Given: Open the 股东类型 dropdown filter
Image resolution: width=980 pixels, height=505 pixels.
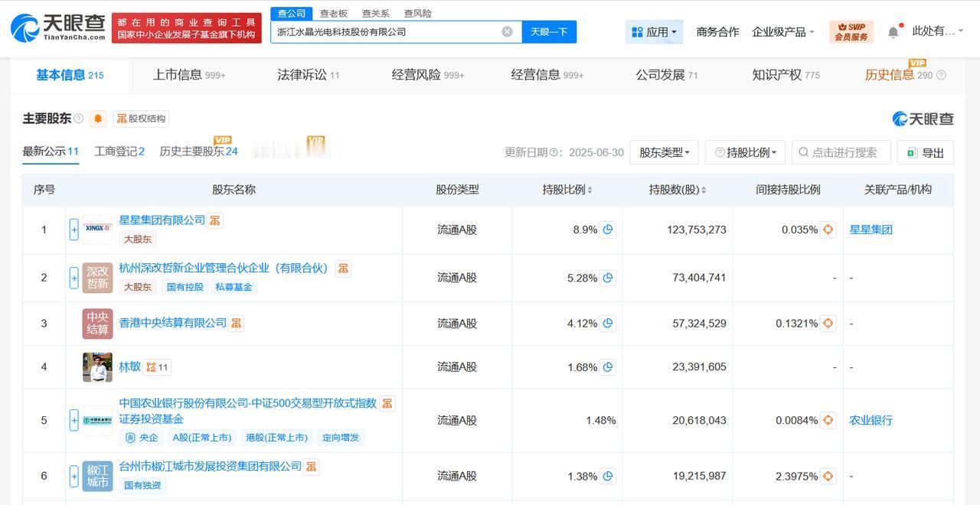Looking at the screenshot, I should coord(664,152).
